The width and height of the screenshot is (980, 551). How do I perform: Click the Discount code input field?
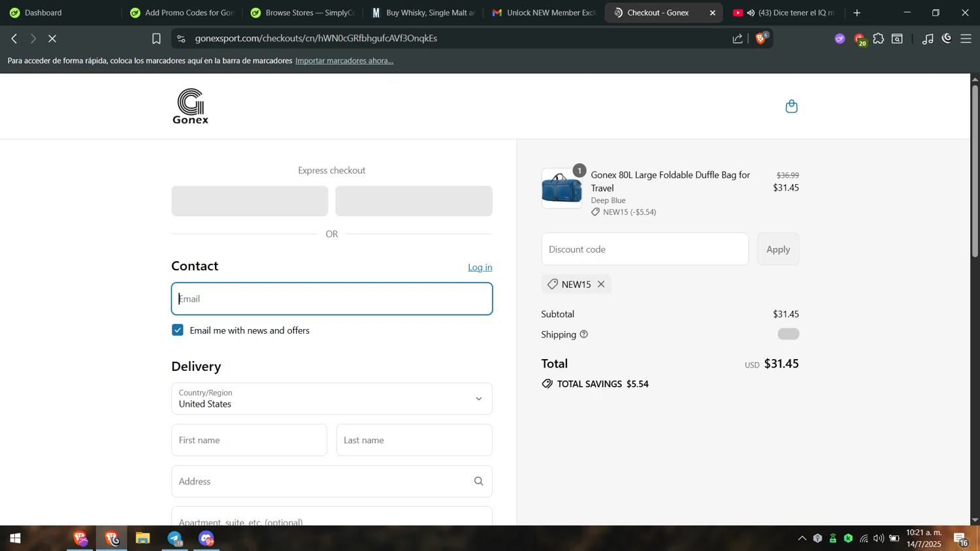point(645,249)
